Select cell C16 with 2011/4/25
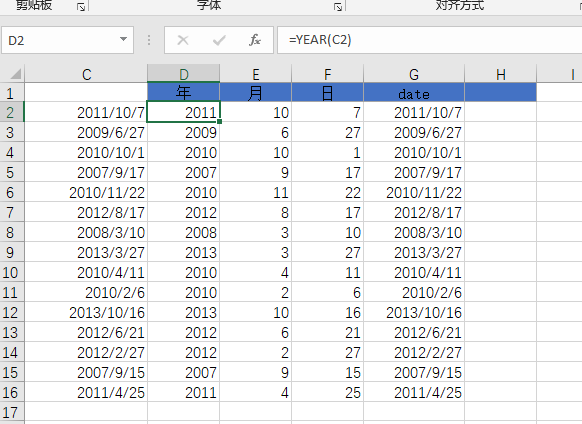This screenshot has height=424, width=582. (86, 392)
